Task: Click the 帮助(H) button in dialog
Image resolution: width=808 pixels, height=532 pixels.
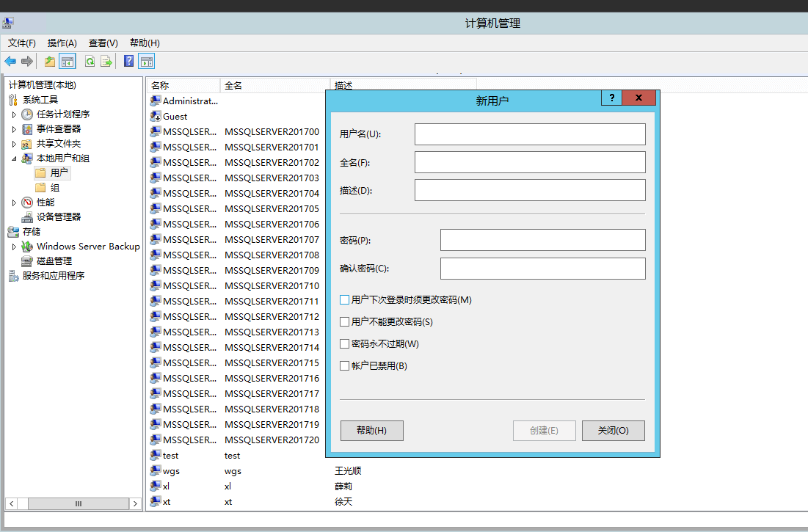Action: pyautogui.click(x=371, y=431)
